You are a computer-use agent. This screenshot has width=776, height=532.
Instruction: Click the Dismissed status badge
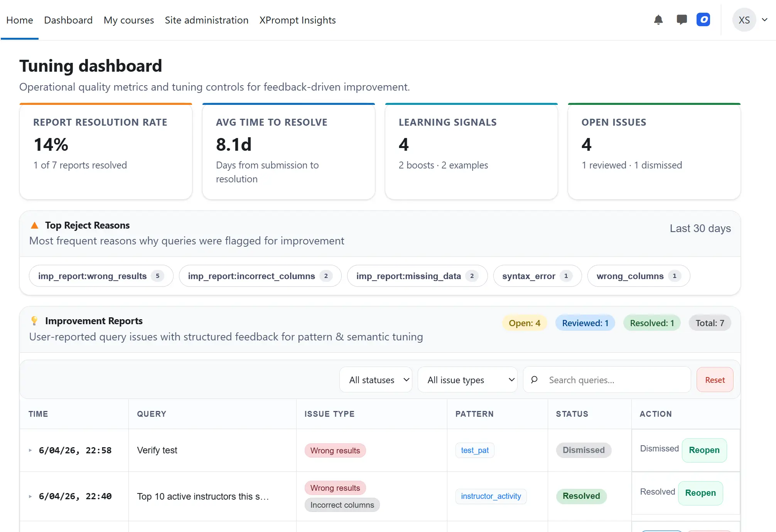[x=584, y=450]
